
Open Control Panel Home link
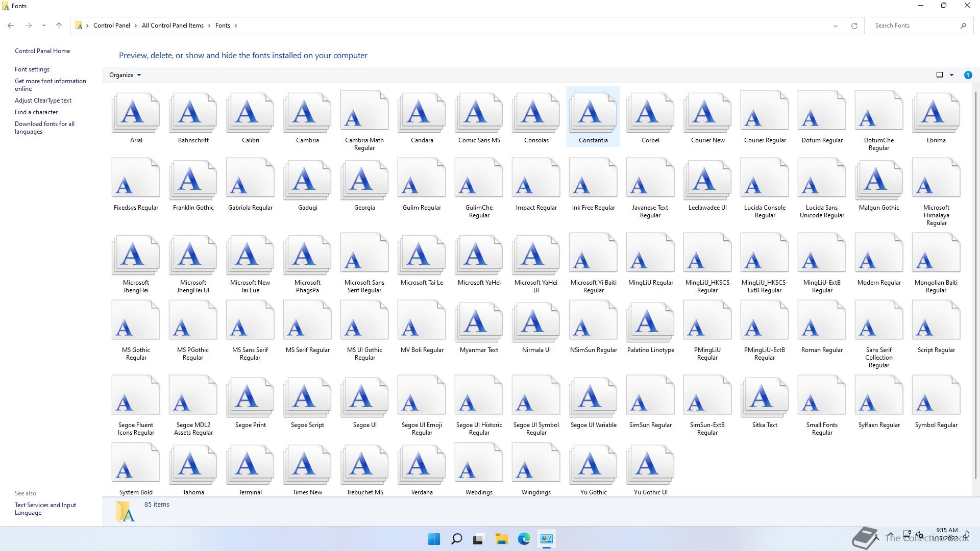click(x=42, y=51)
